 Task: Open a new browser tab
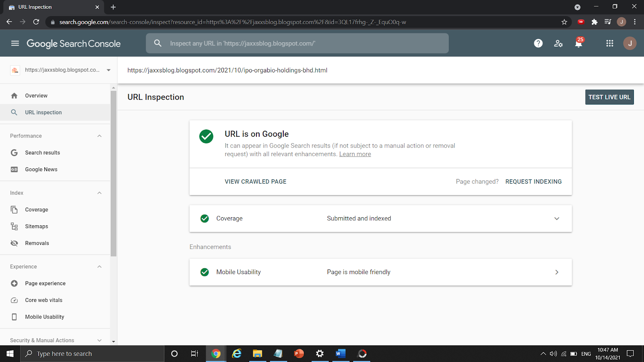coord(113,7)
